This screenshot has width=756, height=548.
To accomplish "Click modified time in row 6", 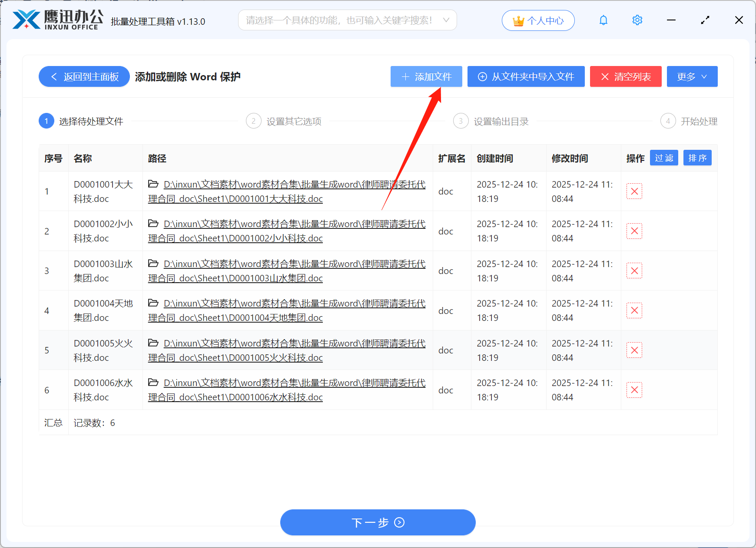I will coord(582,390).
